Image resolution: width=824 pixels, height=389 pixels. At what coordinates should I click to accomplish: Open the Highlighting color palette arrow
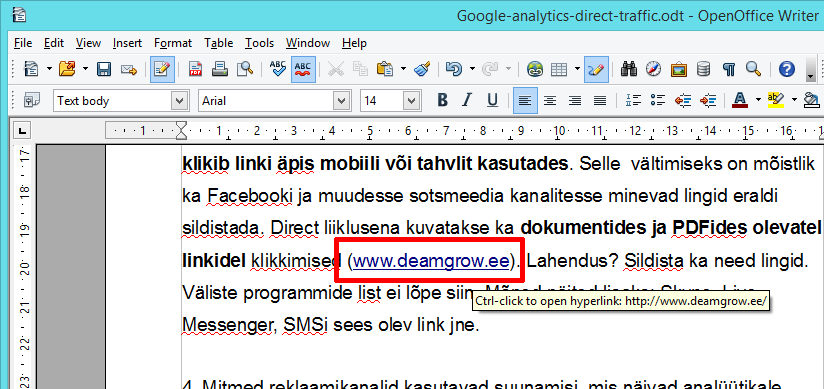[x=794, y=100]
